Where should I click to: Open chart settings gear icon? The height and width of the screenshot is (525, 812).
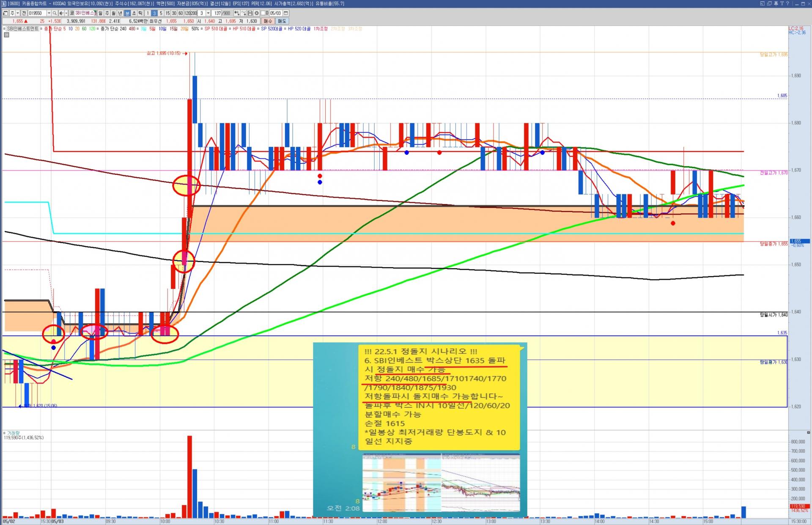tap(256, 13)
